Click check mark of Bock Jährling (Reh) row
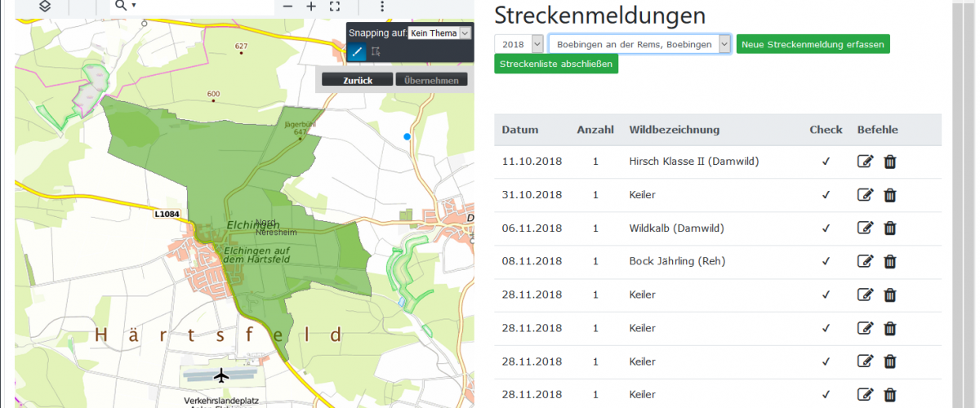This screenshot has width=980, height=408. pyautogui.click(x=826, y=261)
